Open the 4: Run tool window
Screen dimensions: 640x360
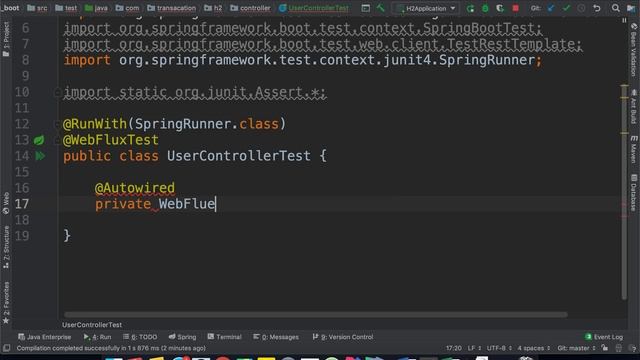click(x=97, y=337)
